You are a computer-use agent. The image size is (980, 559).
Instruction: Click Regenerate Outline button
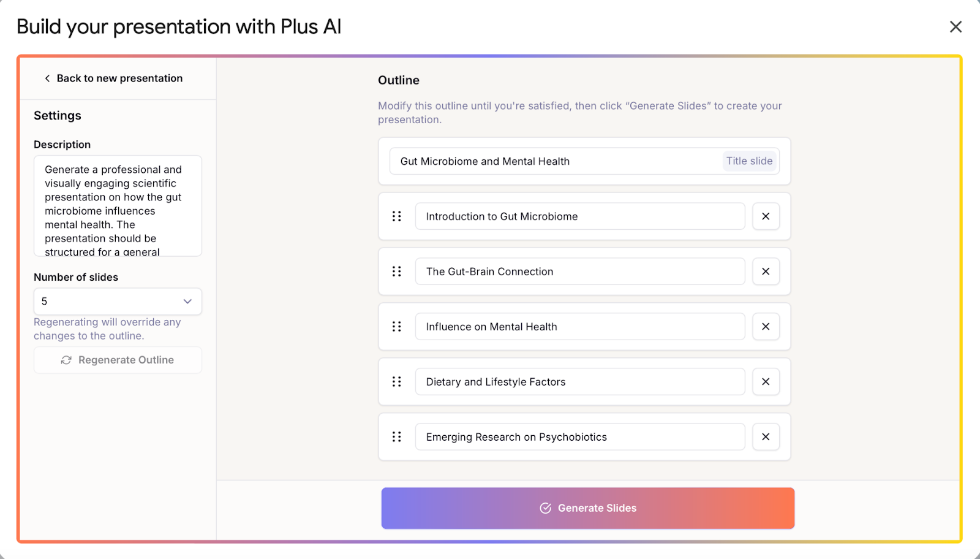(x=118, y=360)
